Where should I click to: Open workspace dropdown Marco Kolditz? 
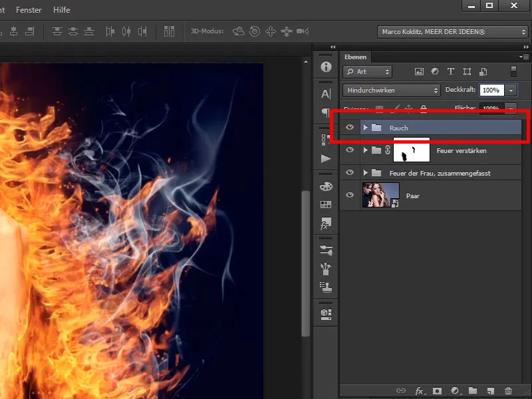point(454,32)
